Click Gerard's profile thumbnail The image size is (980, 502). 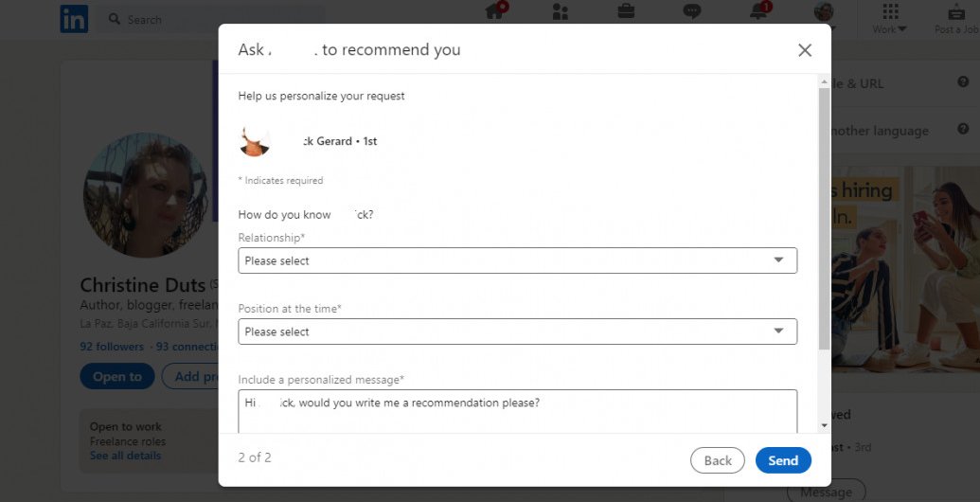[255, 141]
